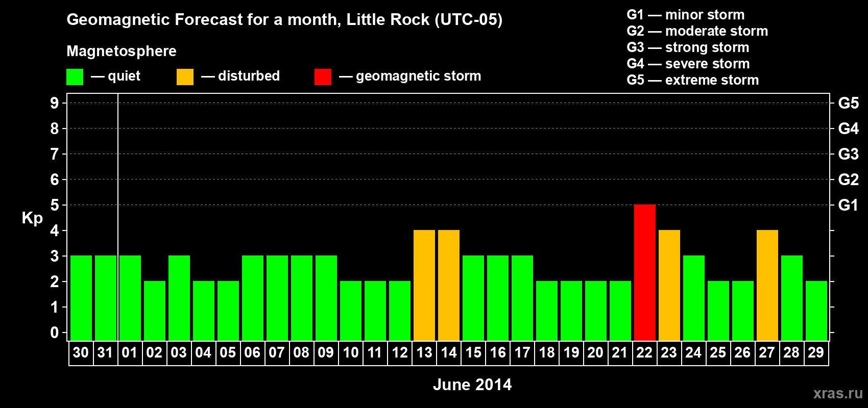Click the Kp axis title

[32, 218]
